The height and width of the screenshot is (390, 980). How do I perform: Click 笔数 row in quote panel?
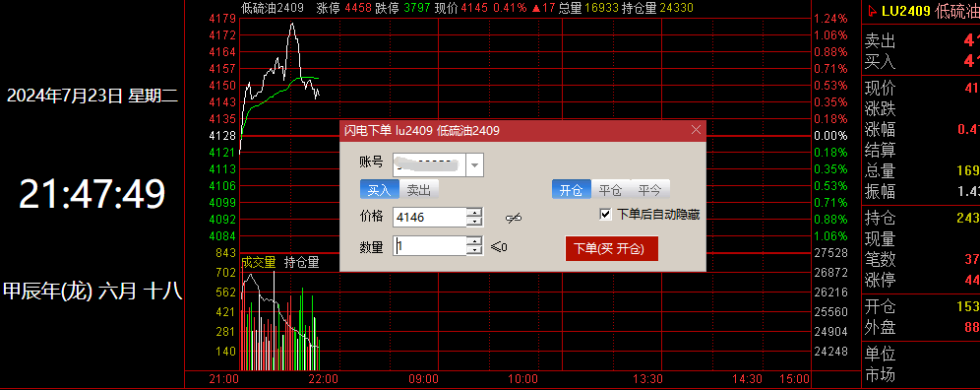[x=921, y=259]
